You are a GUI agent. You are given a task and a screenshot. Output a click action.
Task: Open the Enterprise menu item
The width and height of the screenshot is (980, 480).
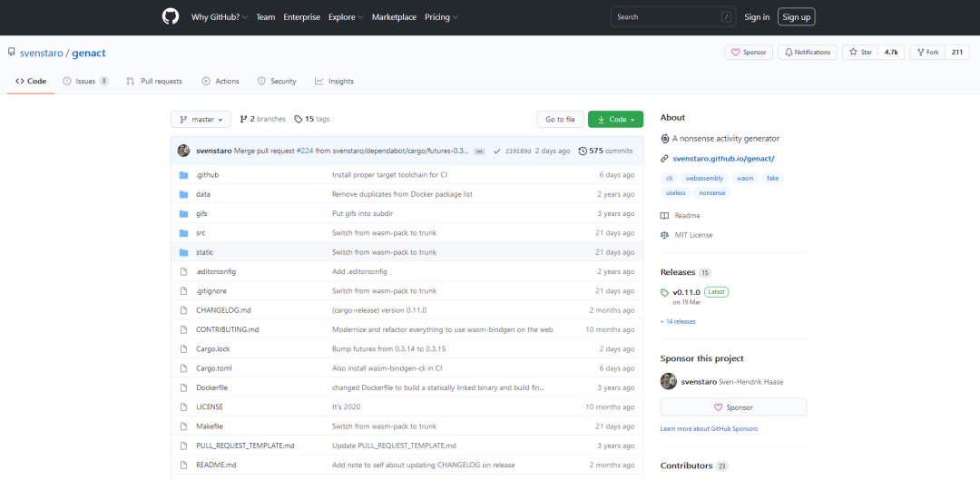point(302,17)
